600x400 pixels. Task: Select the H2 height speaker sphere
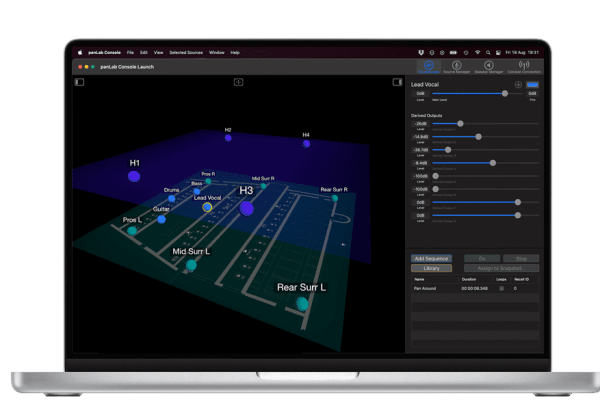[228, 138]
